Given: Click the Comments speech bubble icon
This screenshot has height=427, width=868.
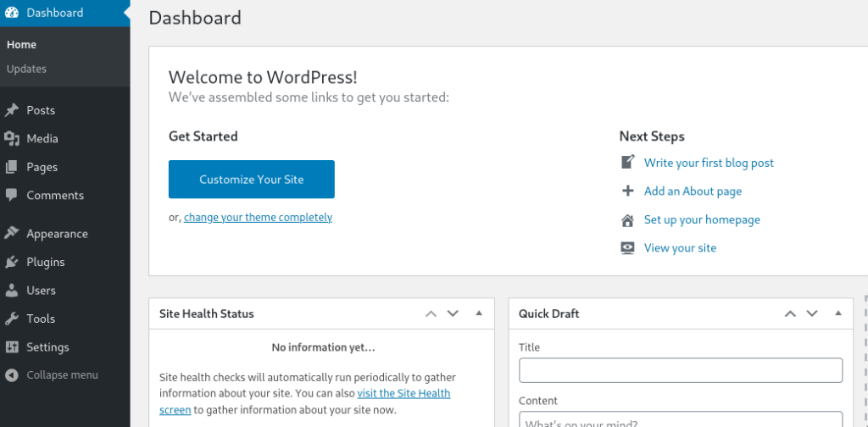Looking at the screenshot, I should 12,195.
